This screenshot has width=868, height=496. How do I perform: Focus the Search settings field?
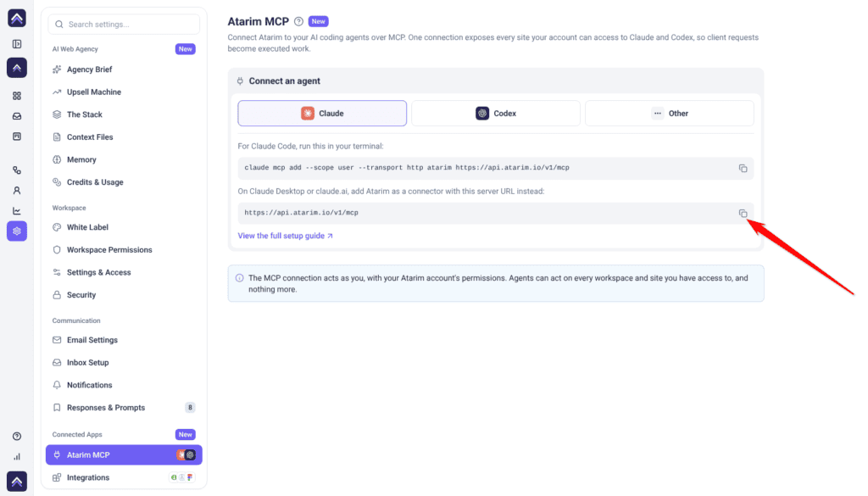[x=124, y=25]
